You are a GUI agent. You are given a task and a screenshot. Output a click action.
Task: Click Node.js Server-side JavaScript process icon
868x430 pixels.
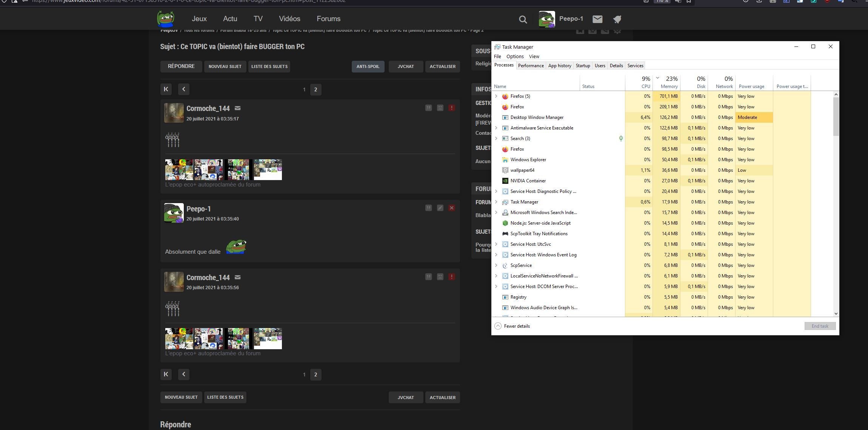(505, 223)
